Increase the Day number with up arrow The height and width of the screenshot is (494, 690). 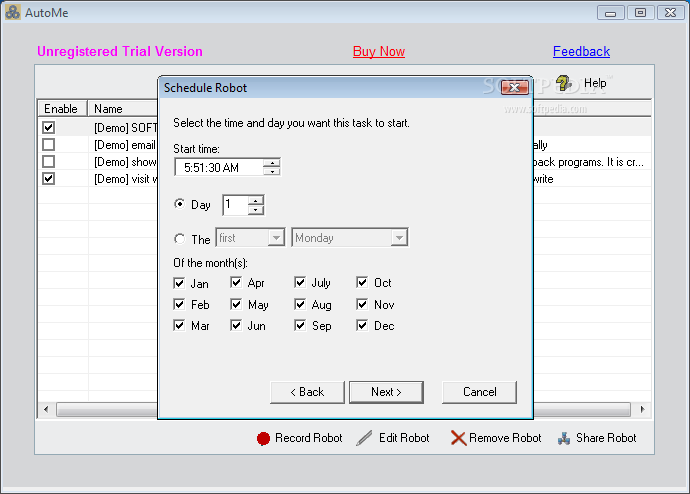256,201
